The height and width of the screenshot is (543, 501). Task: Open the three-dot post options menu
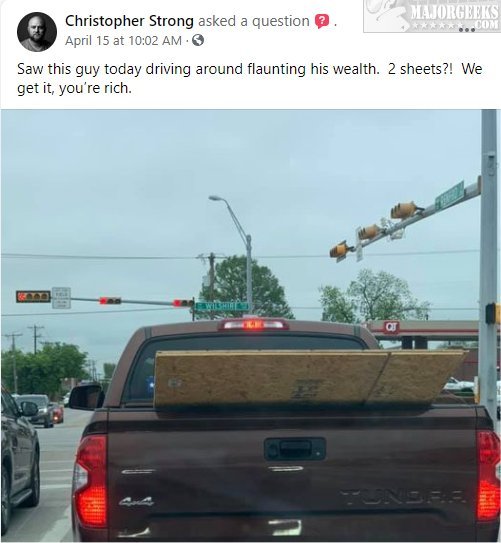coord(467,30)
